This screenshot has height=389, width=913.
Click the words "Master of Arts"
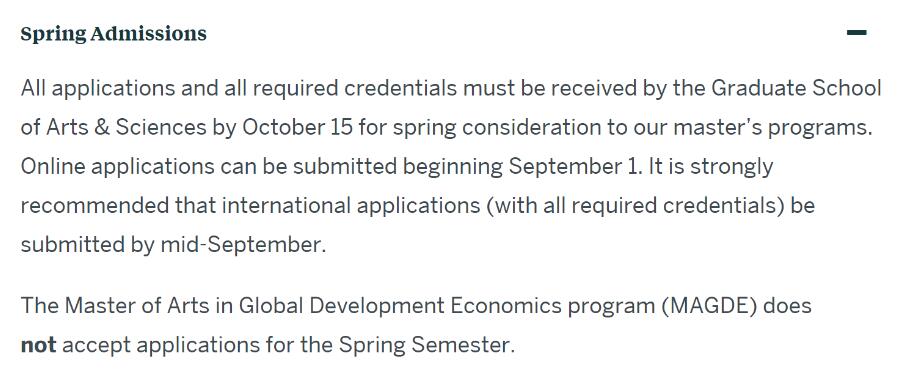click(137, 306)
